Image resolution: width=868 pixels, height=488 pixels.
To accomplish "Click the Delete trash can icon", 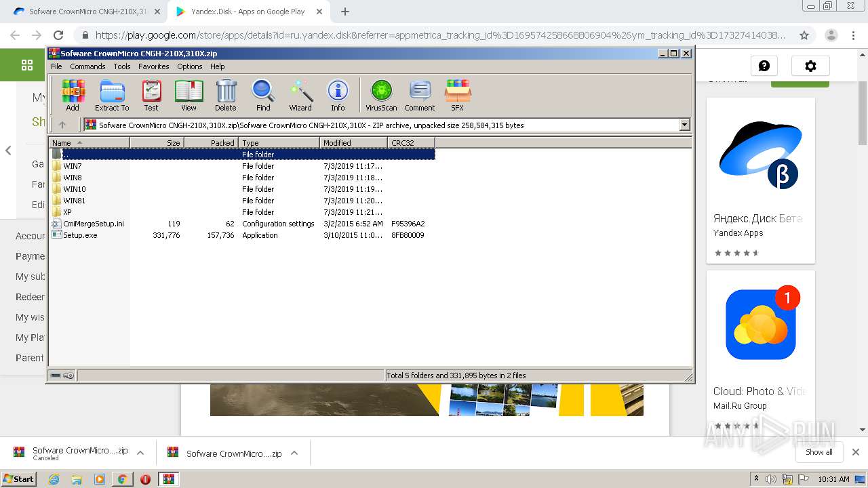I will (x=226, y=95).
